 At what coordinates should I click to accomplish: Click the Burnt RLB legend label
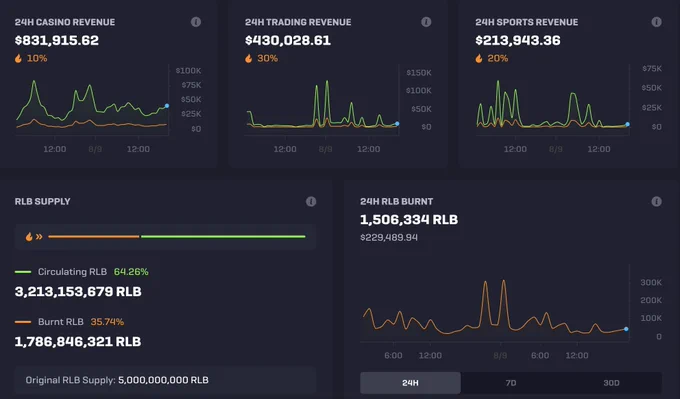coord(61,322)
